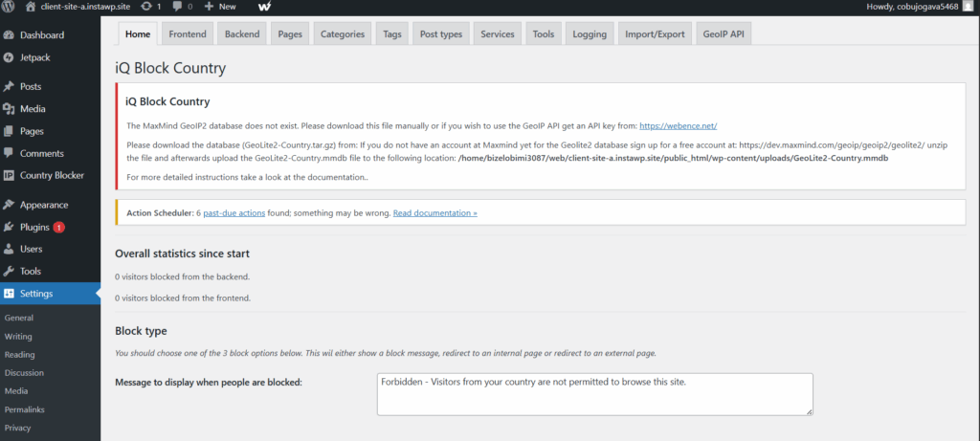This screenshot has height=441, width=980.
Task: Click the Posts pin icon
Action: pyautogui.click(x=9, y=87)
